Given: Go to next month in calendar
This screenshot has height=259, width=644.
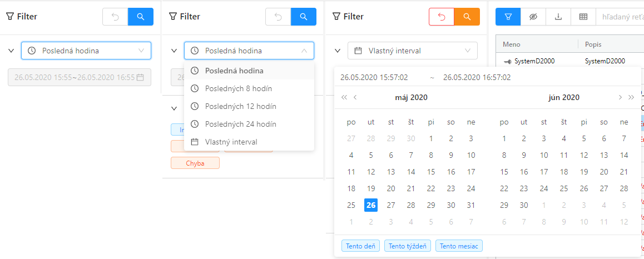Looking at the screenshot, I should [620, 97].
